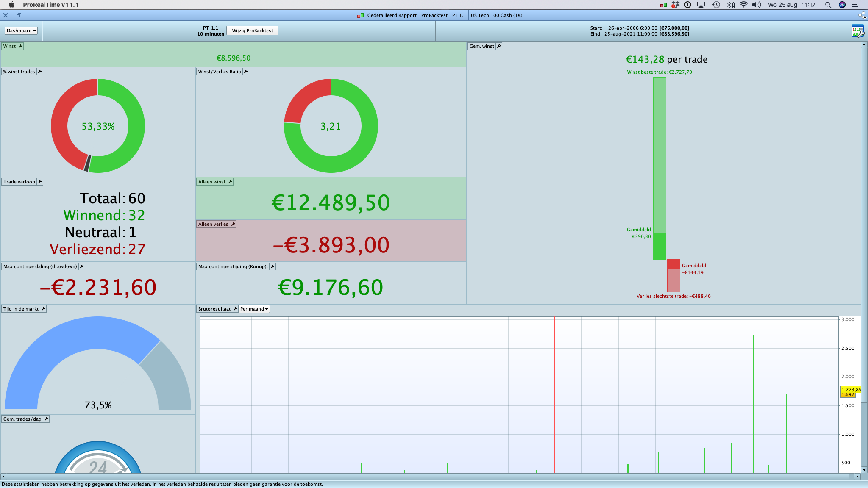Click the report settings icon at top right

pyautogui.click(x=857, y=31)
